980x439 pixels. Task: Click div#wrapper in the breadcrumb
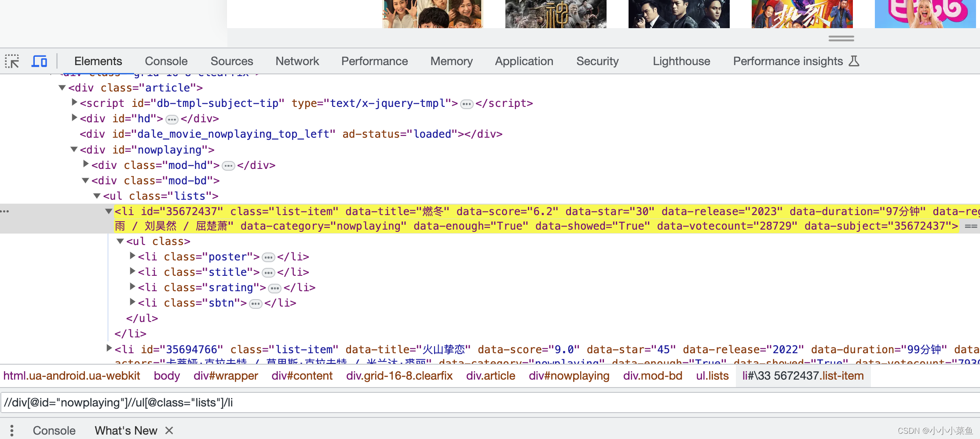226,376
